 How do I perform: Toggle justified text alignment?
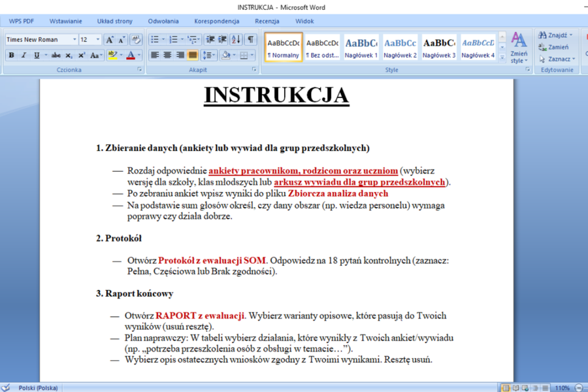[x=192, y=55]
